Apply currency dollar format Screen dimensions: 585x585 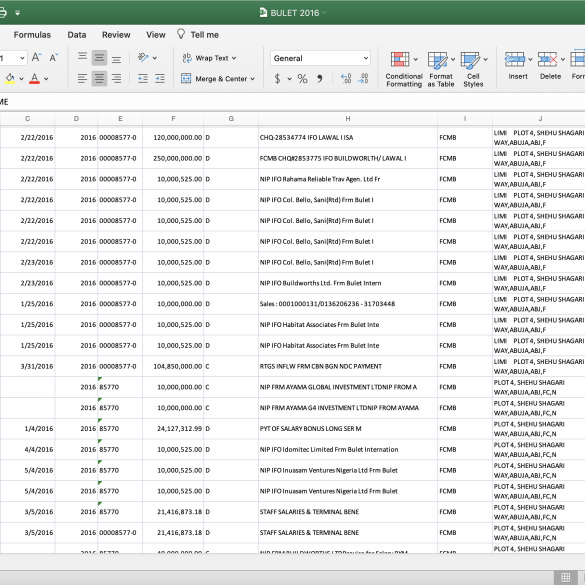[277, 79]
